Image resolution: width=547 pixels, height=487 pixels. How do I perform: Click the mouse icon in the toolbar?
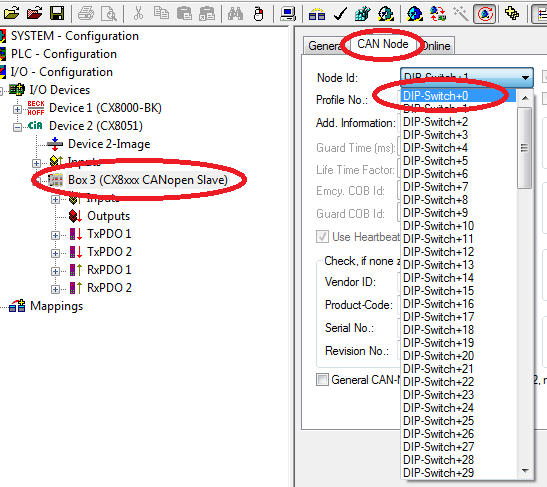(258, 14)
